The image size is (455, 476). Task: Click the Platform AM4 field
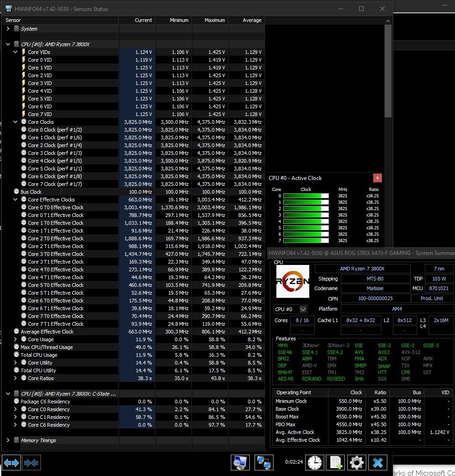[397, 309]
